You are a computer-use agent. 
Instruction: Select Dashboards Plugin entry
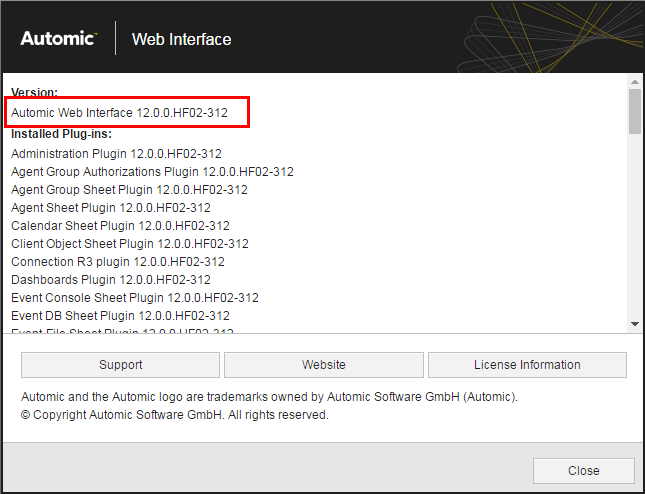(x=111, y=280)
